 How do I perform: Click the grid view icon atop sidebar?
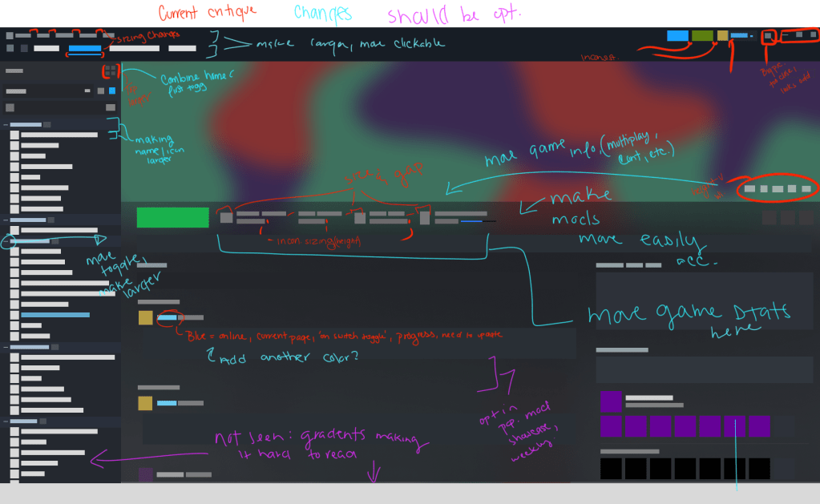tap(111, 71)
